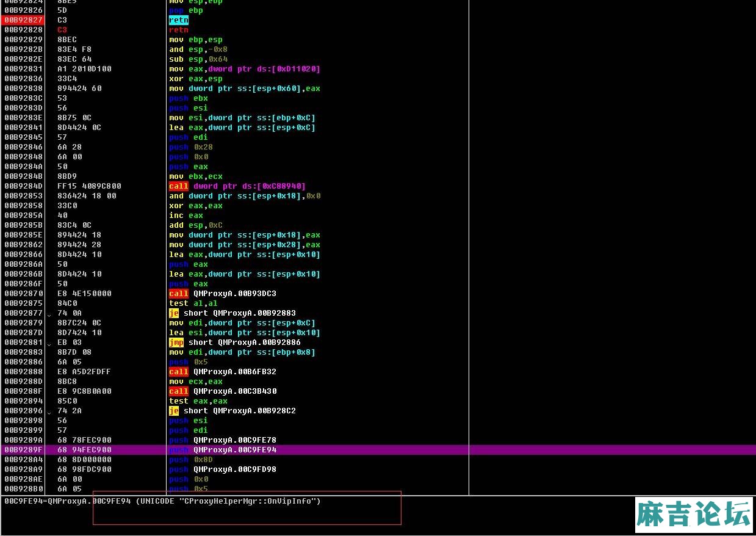Select hex bytes '68 98FDC900'

[84, 469]
